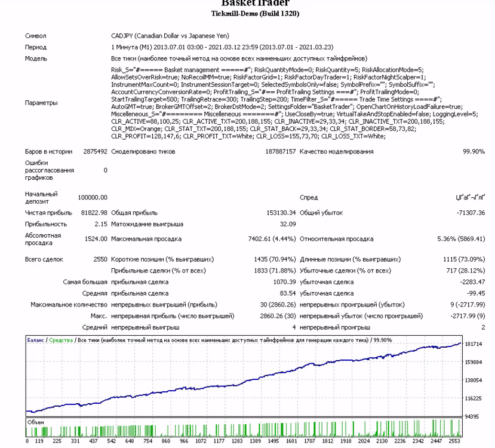This screenshot has height=448, width=495.
Task: Click the Качество моделирования value 99.90%
Action: tap(474, 152)
